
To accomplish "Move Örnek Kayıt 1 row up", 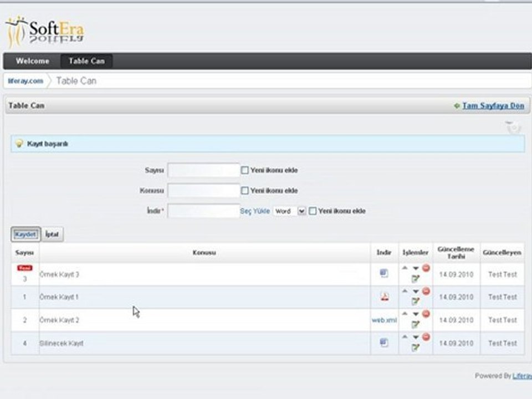I will click(x=405, y=291).
